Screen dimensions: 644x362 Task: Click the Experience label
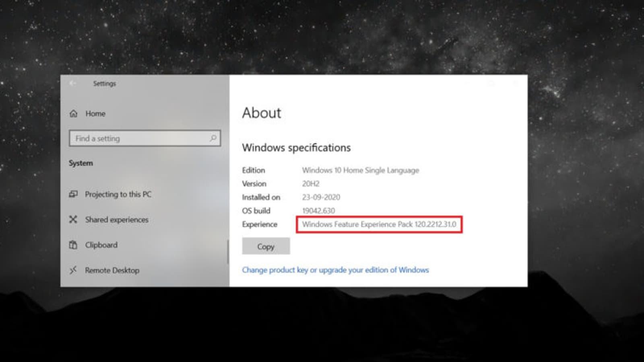point(260,224)
